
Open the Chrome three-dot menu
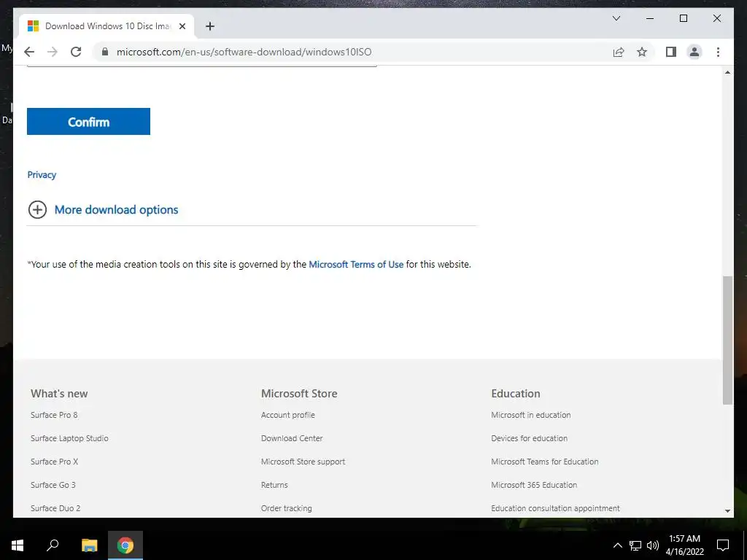[718, 52]
